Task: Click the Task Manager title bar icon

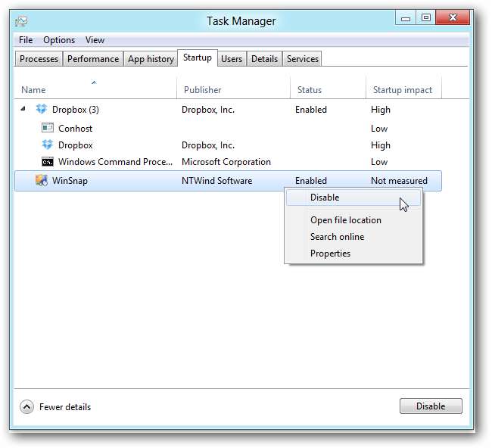Action: 21,21
